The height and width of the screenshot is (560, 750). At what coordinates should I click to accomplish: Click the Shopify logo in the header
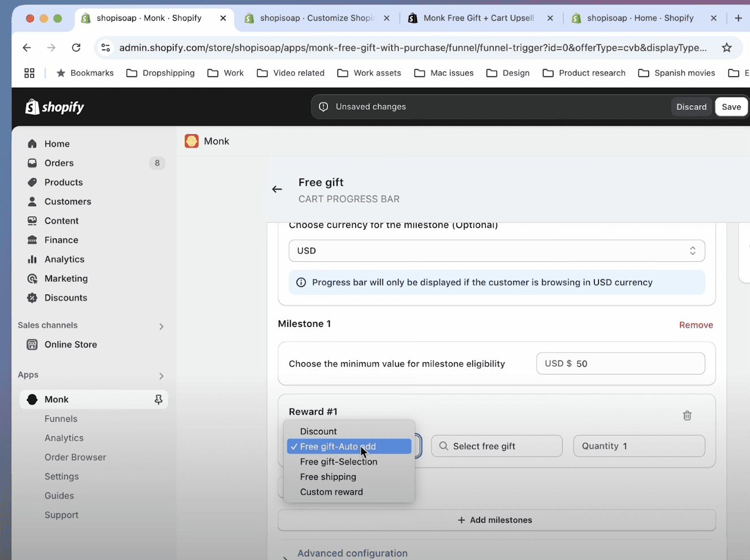(55, 107)
